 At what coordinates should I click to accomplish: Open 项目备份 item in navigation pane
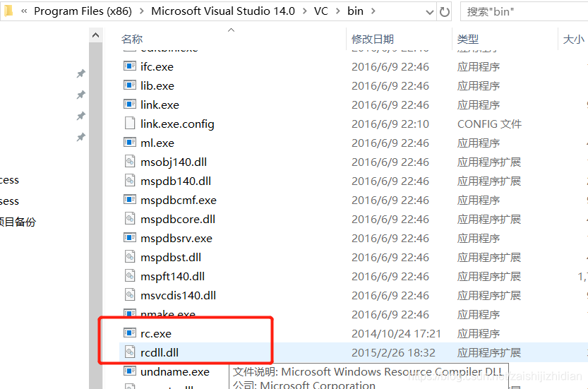click(x=18, y=222)
